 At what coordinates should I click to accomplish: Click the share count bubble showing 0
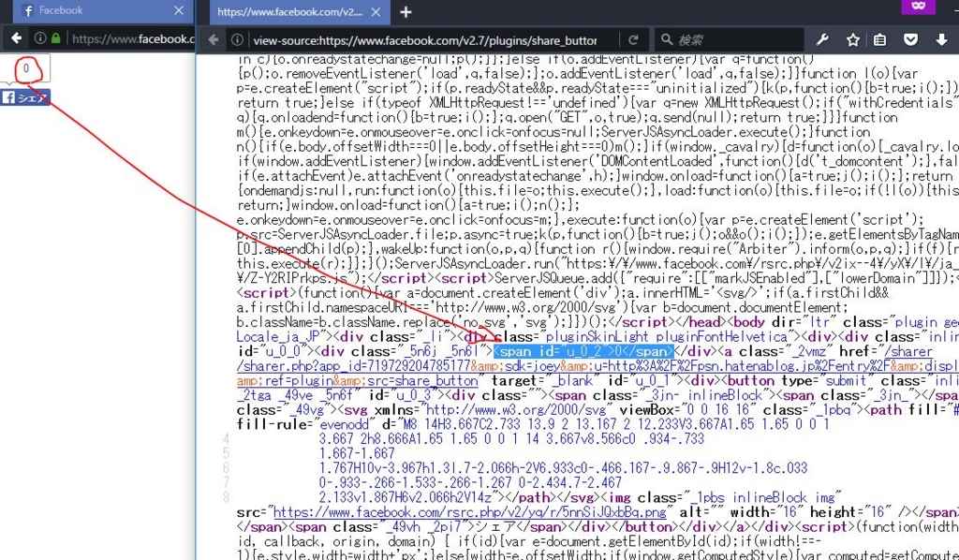point(25,68)
